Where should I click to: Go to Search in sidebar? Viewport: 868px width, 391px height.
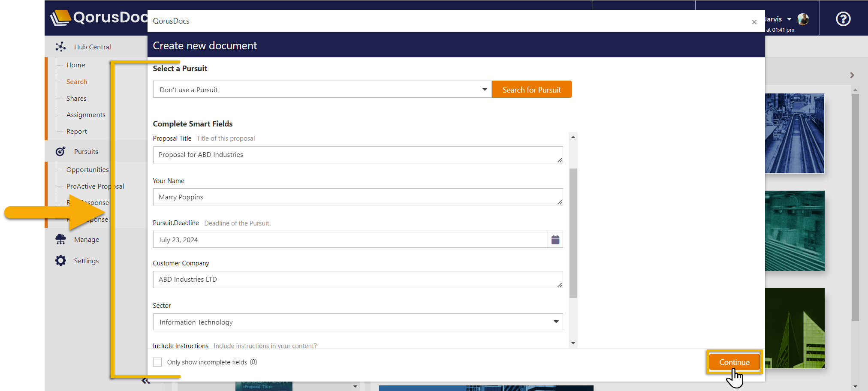tap(77, 81)
